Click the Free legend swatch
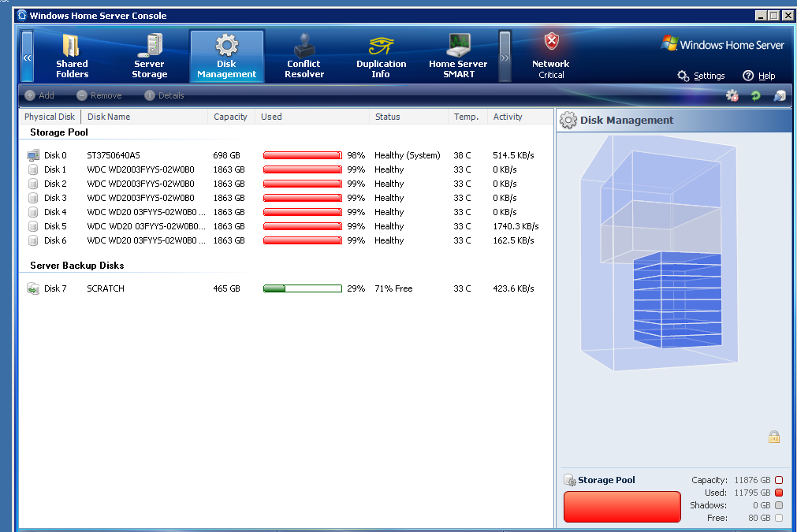 (x=779, y=519)
